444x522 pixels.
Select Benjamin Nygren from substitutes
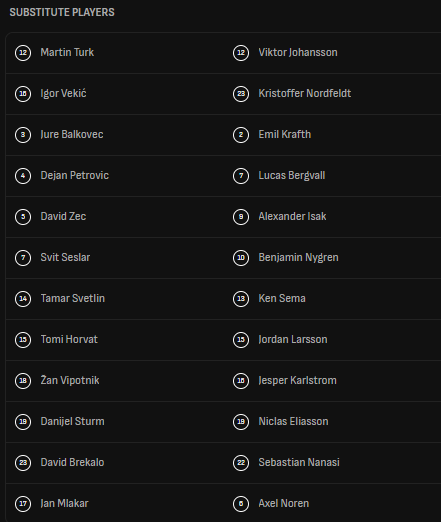298,258
